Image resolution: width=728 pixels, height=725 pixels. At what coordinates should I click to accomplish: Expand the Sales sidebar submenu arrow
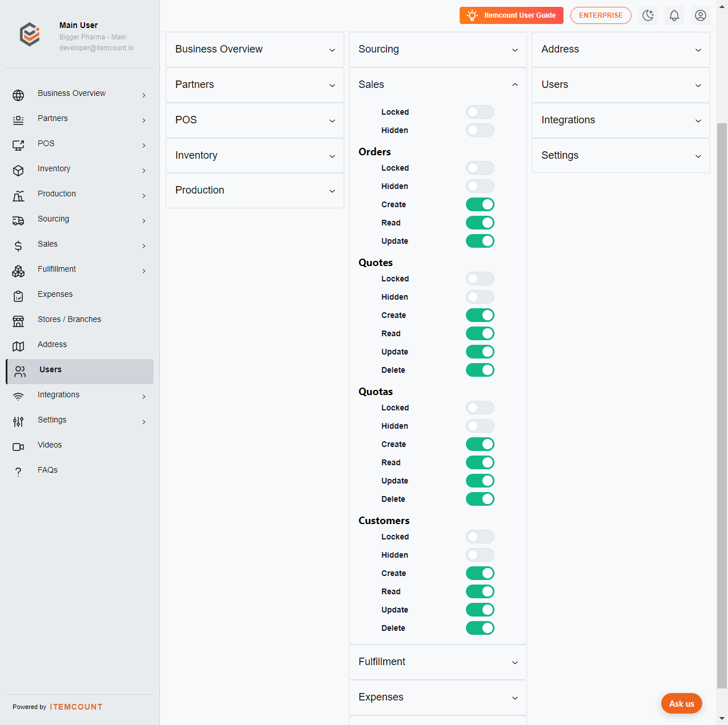(144, 246)
